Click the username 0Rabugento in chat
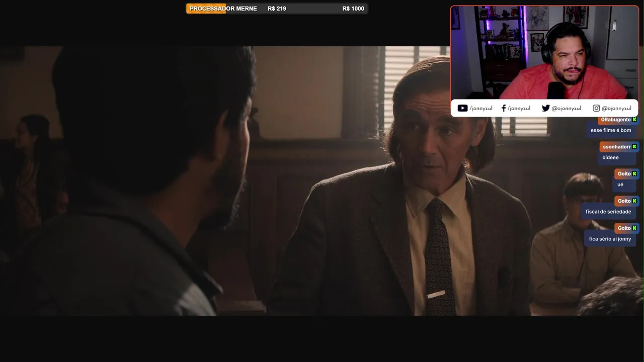The image size is (644, 362). coord(616,120)
